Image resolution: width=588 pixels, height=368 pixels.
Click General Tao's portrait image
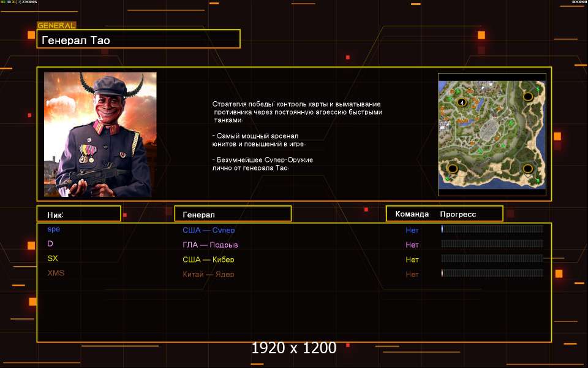point(100,134)
